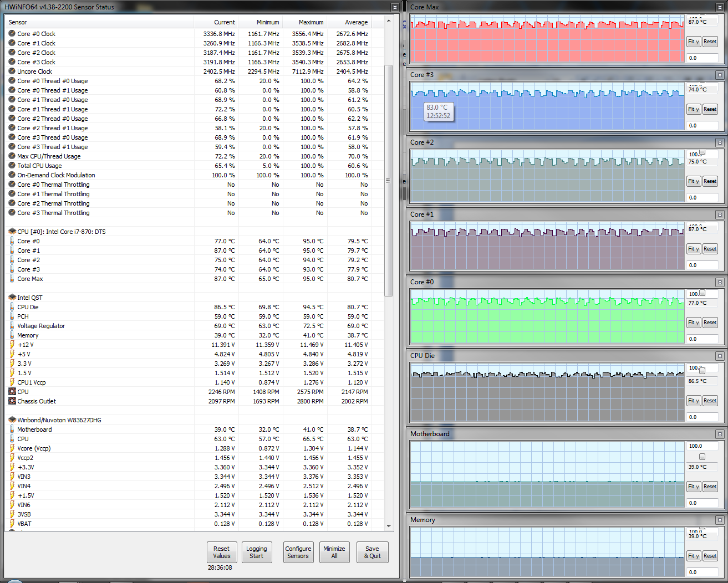
Task: Click the Reset Values button
Action: point(222,552)
